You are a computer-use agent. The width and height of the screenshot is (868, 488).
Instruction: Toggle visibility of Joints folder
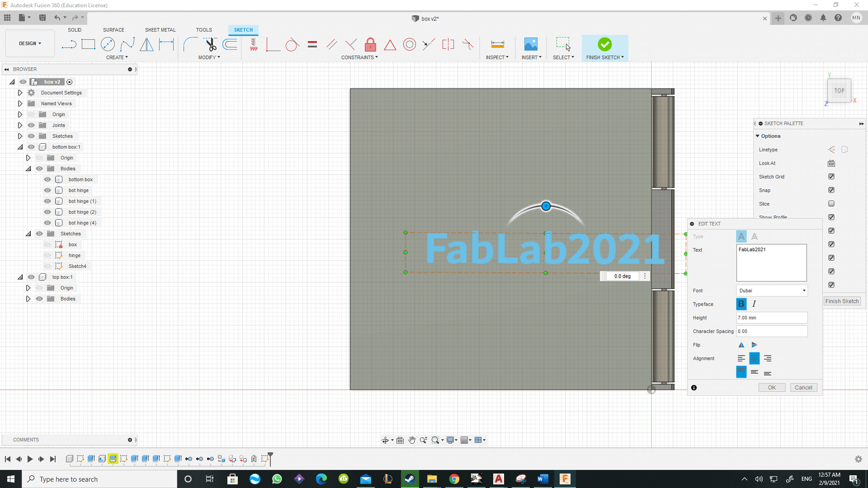[31, 125]
